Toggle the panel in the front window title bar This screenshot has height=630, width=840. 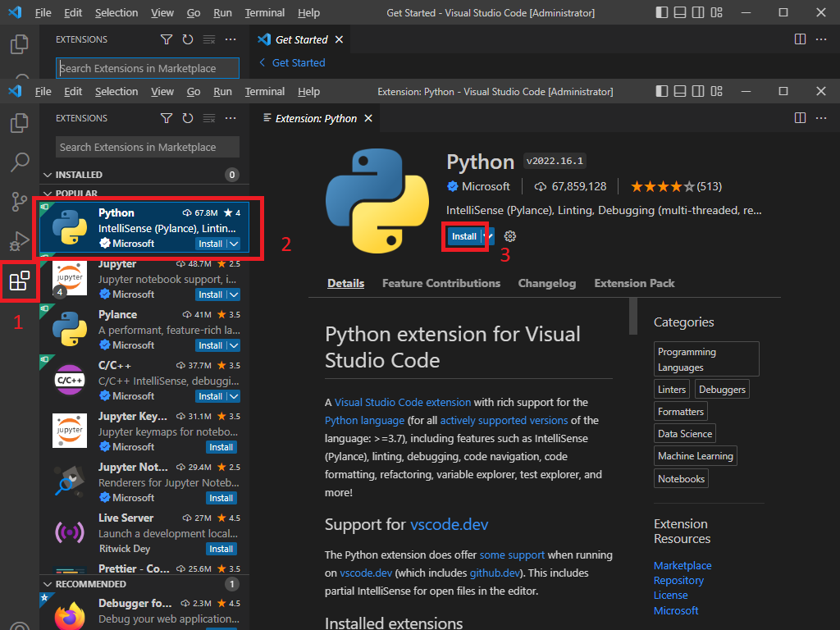pyautogui.click(x=680, y=91)
